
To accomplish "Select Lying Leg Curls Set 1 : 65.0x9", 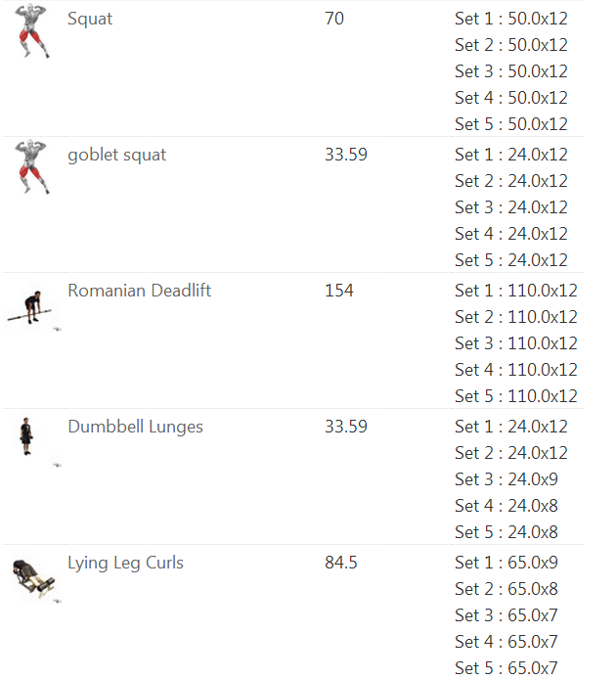I will click(x=506, y=563).
